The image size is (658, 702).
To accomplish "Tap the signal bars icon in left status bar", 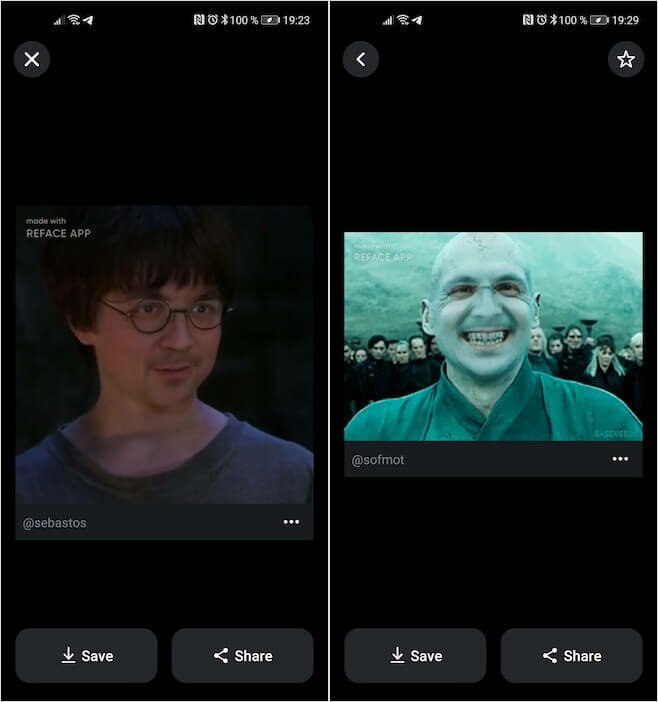I will click(59, 21).
